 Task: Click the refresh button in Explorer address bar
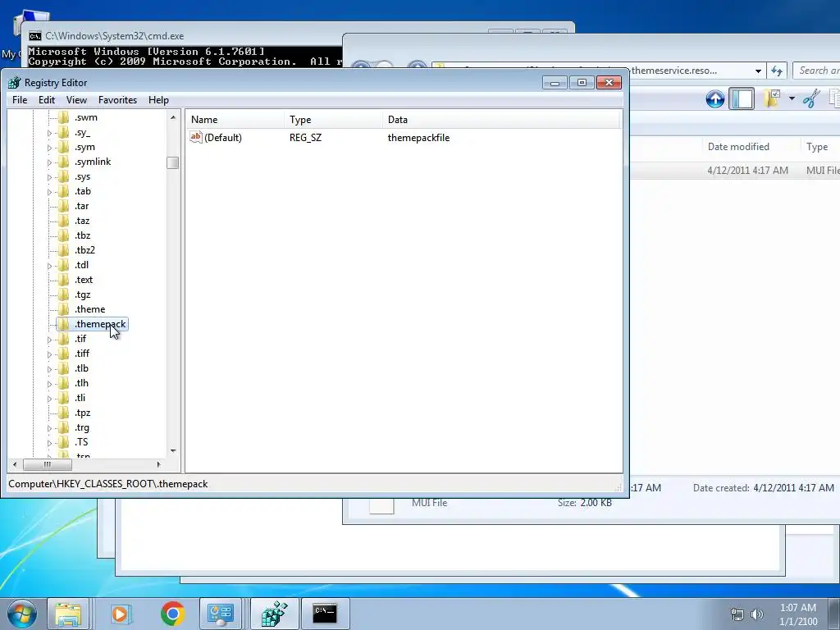pyautogui.click(x=777, y=71)
